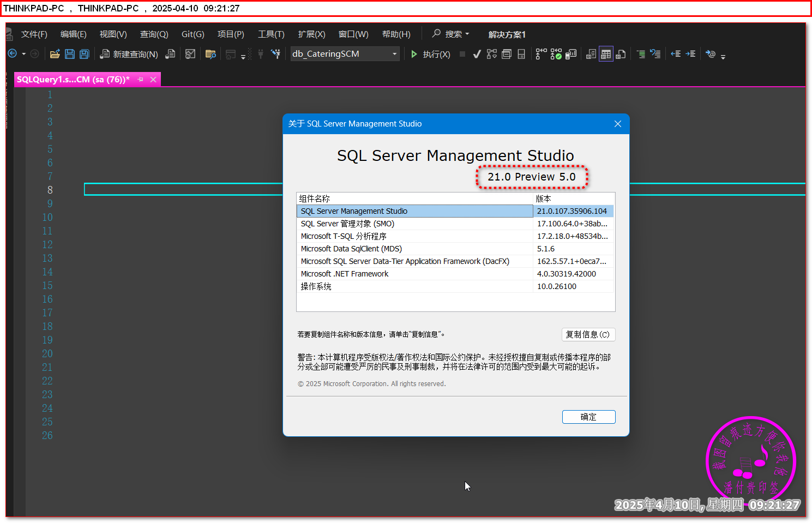Select results to file icon

click(x=621, y=54)
